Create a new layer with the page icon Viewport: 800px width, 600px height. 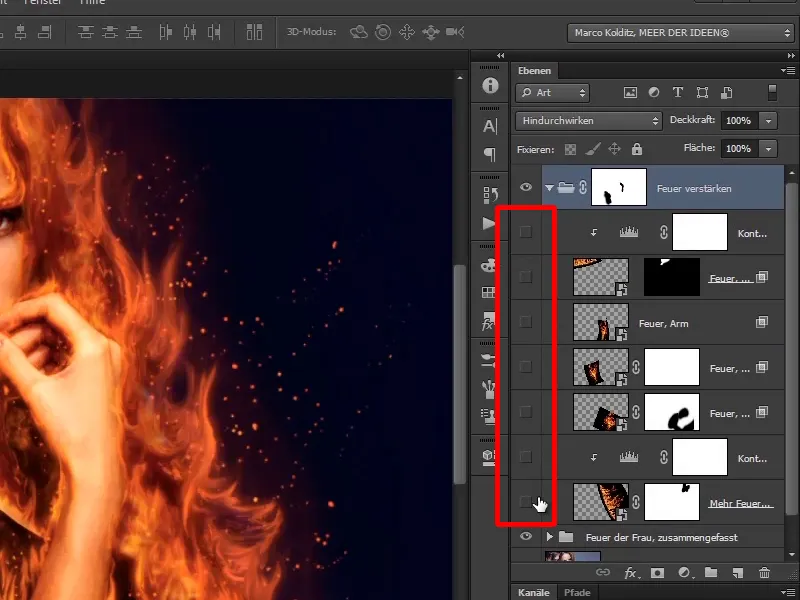coord(737,573)
